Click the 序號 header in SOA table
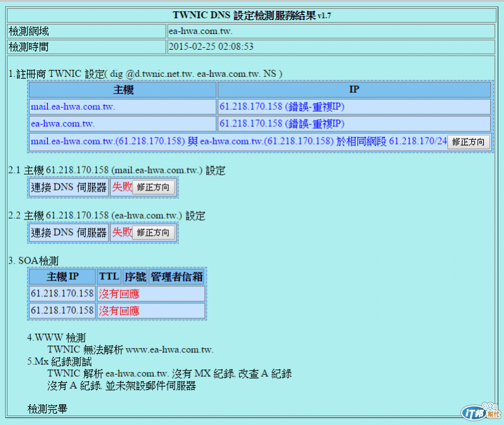The width and height of the screenshot is (504, 425). tap(135, 277)
